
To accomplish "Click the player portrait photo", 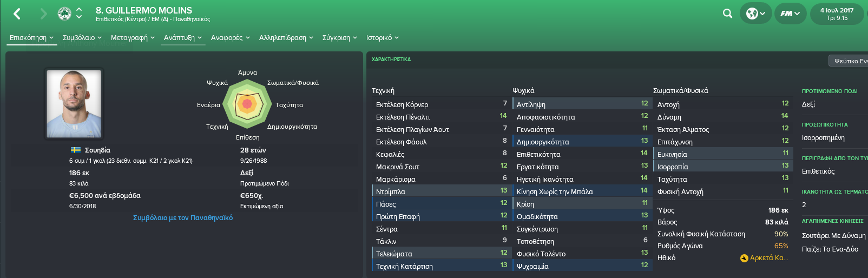I will click(74, 104).
